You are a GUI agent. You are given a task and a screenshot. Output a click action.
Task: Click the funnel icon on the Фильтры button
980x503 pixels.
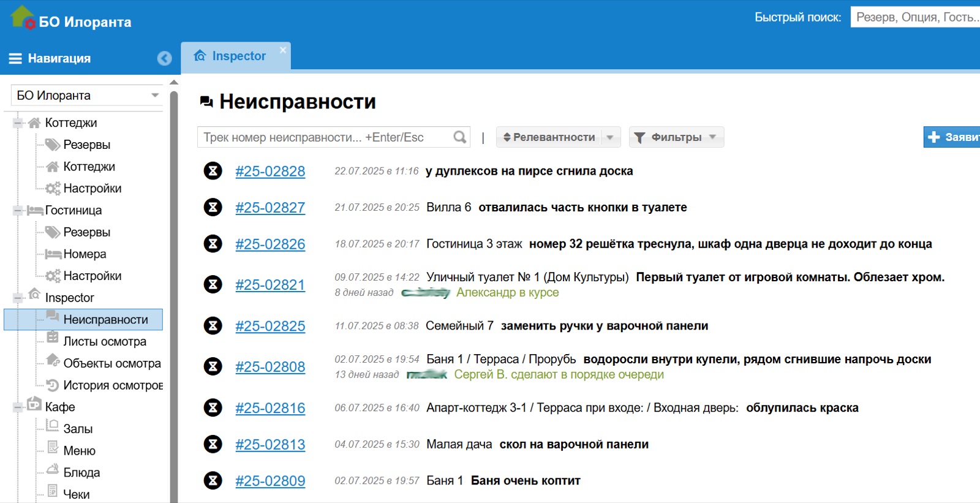point(639,138)
